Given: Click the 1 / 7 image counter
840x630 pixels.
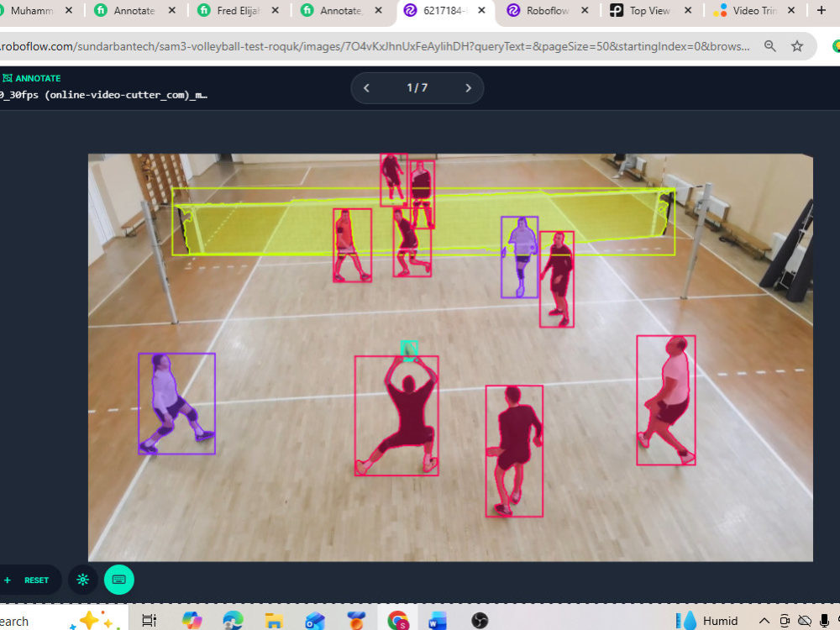Looking at the screenshot, I should 417,87.
